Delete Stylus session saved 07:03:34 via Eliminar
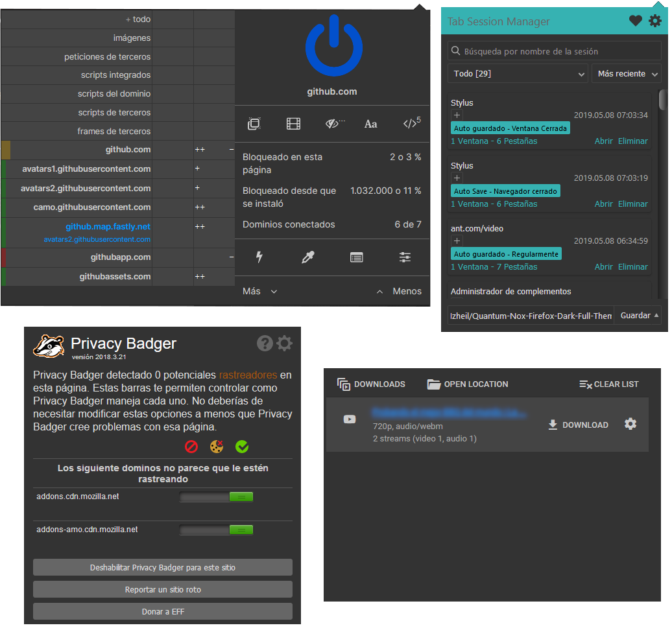This screenshot has height=632, width=672. coord(632,141)
